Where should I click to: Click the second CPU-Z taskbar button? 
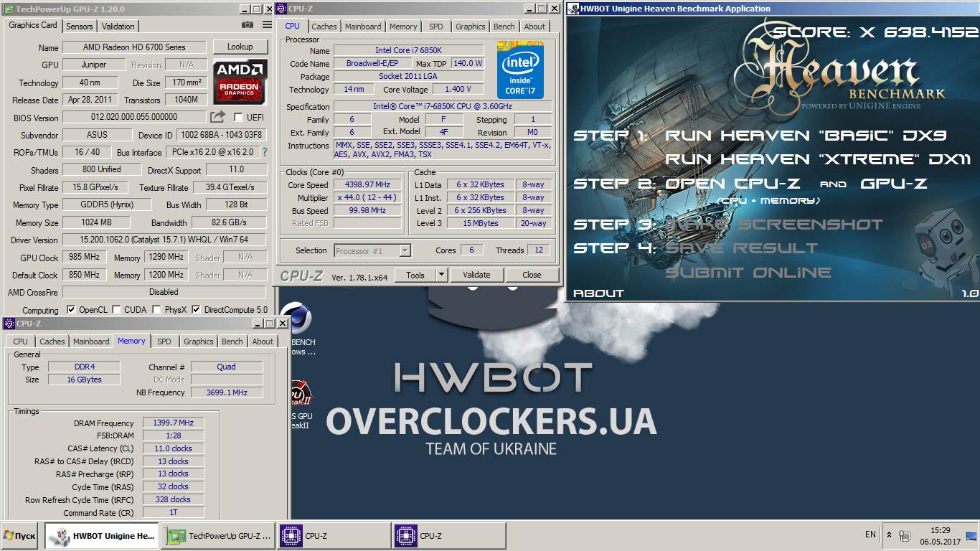click(450, 536)
